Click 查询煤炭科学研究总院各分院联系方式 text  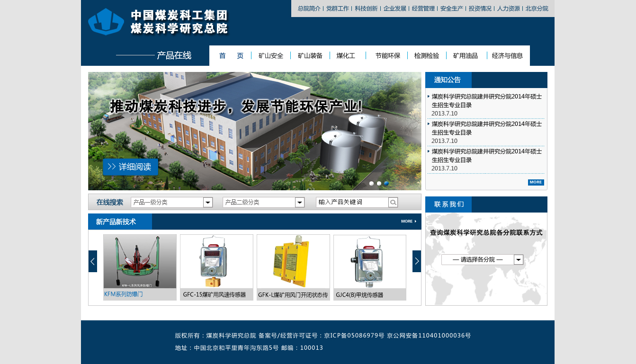[486, 233]
